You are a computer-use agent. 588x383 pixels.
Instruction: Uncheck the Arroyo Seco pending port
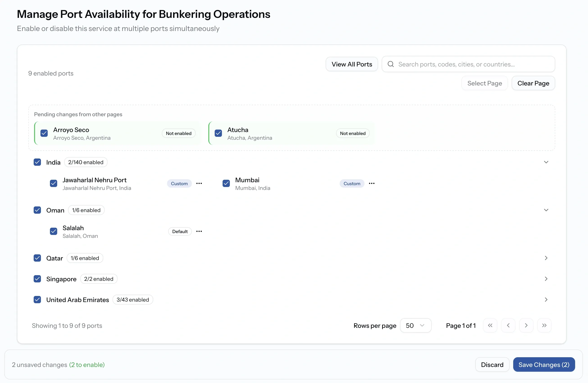[44, 133]
